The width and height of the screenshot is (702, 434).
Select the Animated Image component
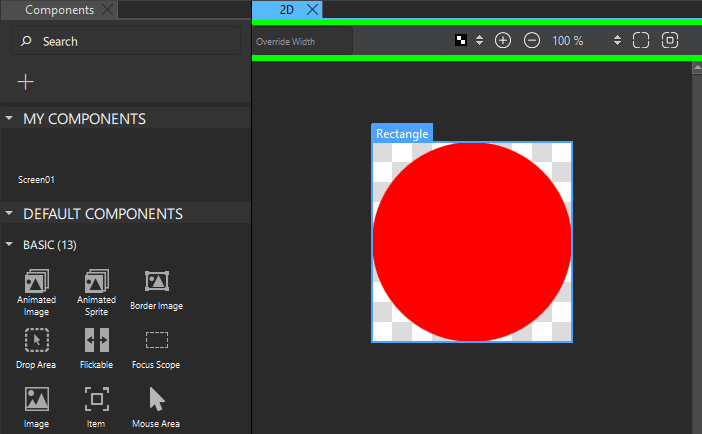click(37, 291)
